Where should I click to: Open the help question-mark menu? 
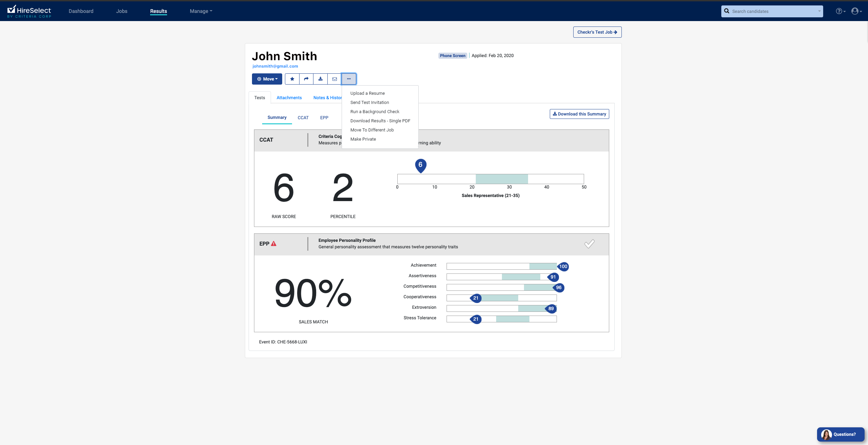point(840,11)
